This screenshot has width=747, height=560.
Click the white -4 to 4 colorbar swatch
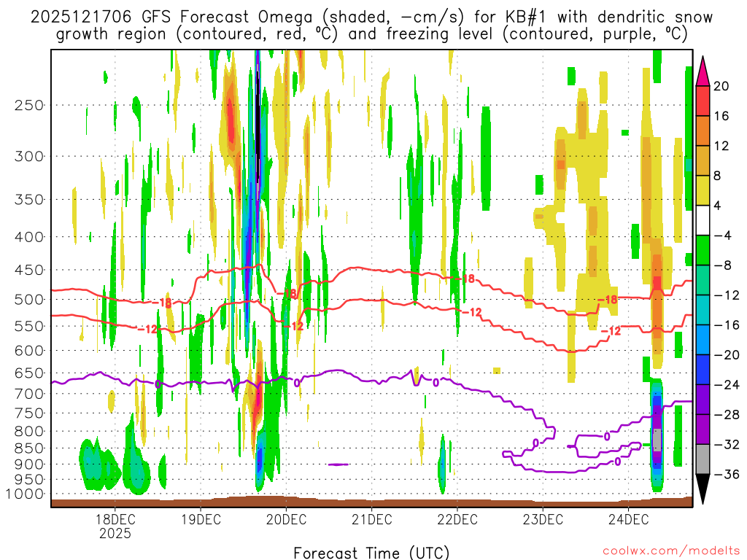[x=703, y=220]
